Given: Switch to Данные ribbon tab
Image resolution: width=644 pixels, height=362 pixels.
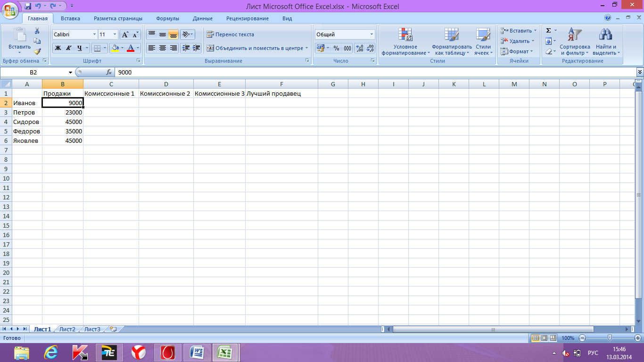Looking at the screenshot, I should [x=203, y=18].
